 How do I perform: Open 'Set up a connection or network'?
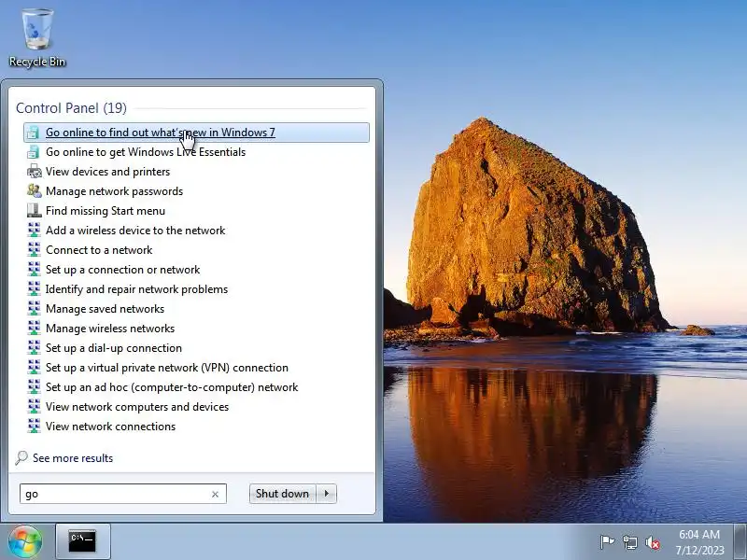click(196, 270)
